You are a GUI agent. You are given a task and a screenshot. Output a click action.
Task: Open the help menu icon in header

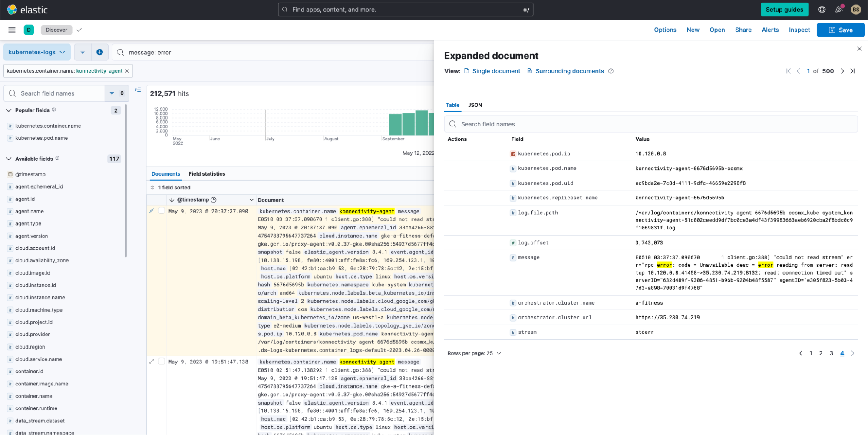[x=822, y=10]
